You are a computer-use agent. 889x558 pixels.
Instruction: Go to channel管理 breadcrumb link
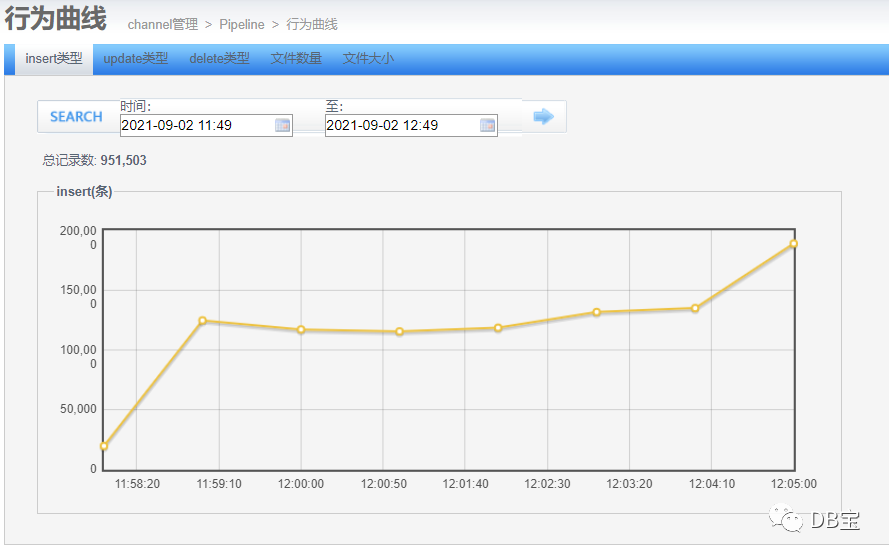pyautogui.click(x=163, y=24)
